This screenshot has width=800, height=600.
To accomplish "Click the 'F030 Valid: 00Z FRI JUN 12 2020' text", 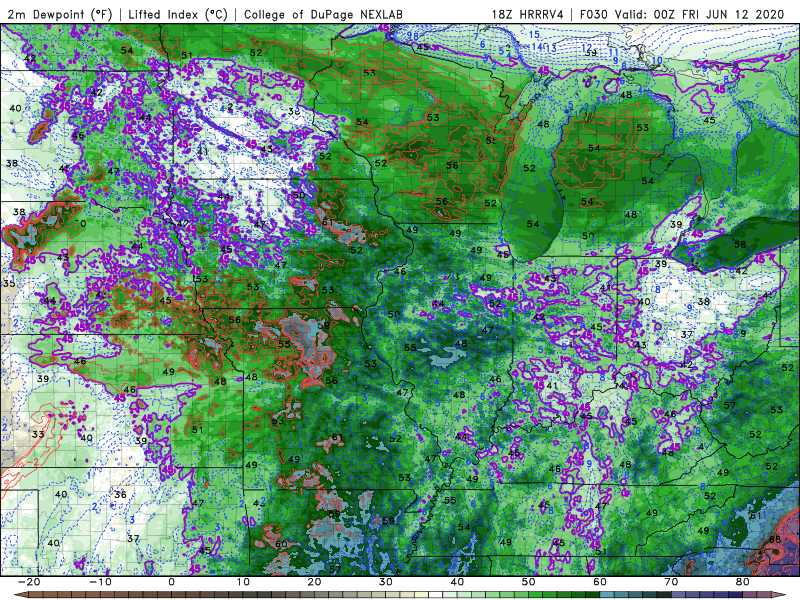I will [x=682, y=14].
